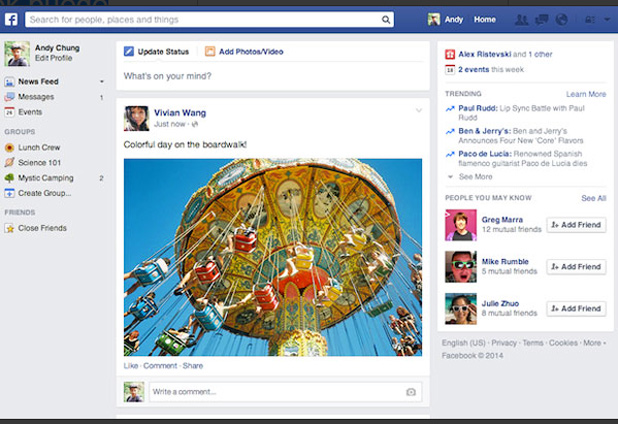
Task: Click the Facebook logo icon
Action: (x=11, y=19)
